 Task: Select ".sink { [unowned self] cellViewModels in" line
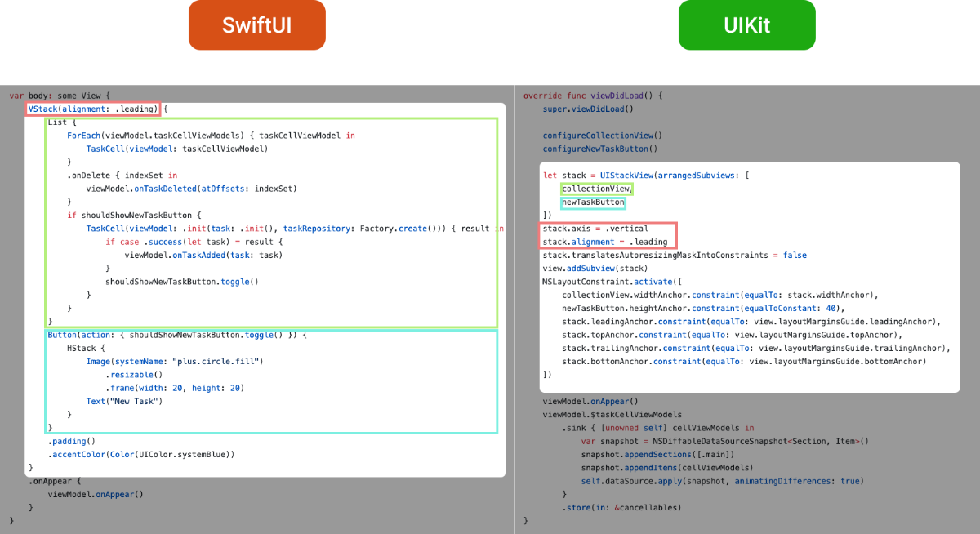(x=658, y=427)
